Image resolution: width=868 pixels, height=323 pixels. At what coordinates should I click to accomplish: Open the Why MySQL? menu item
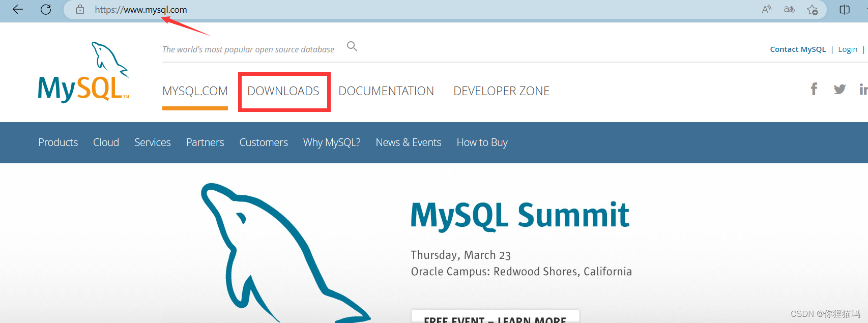332,142
